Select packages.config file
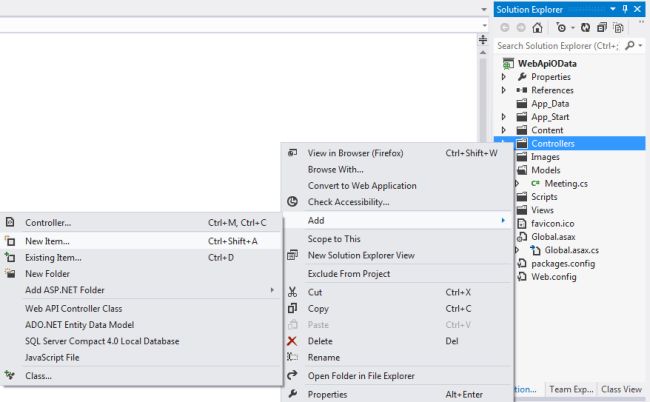650x402 pixels. tap(563, 264)
